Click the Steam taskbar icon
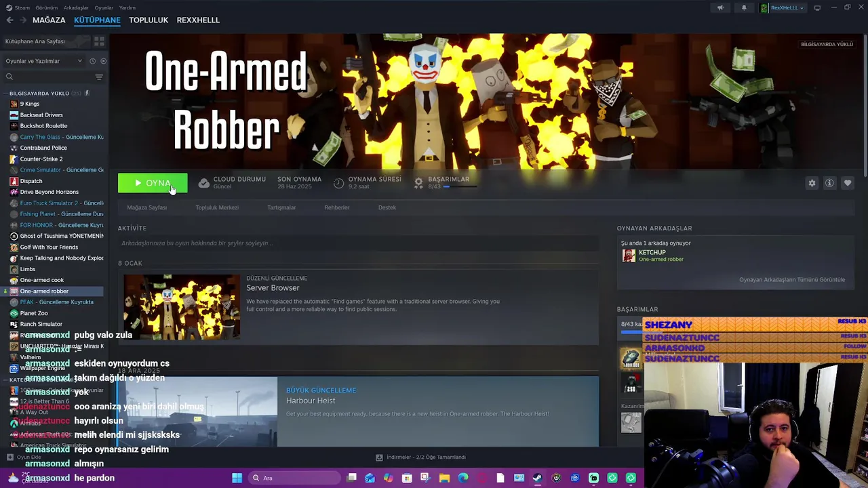 (x=537, y=478)
